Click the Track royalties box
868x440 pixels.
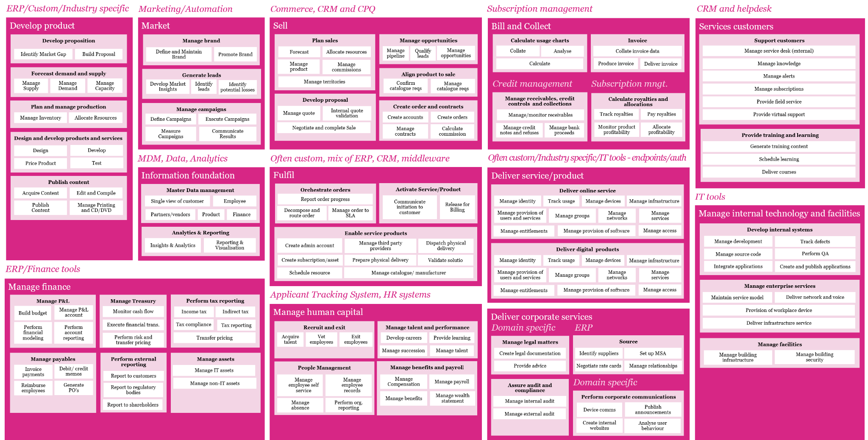coord(616,114)
